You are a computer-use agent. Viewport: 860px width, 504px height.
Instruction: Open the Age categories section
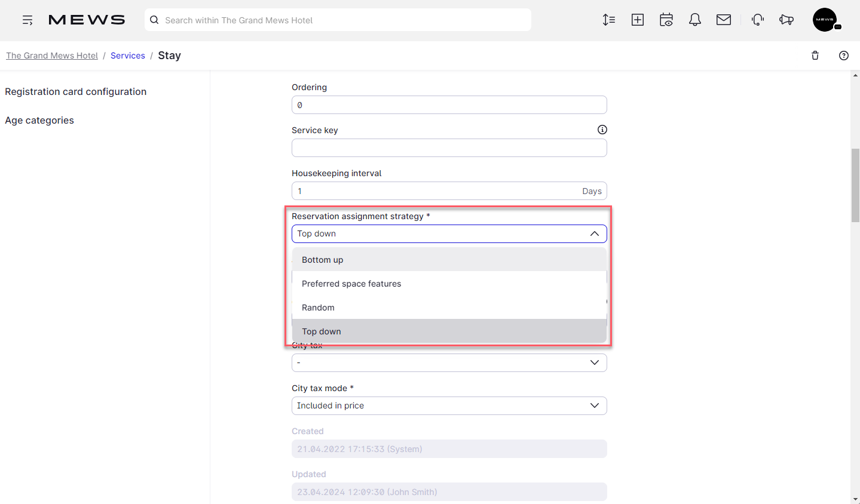click(39, 120)
